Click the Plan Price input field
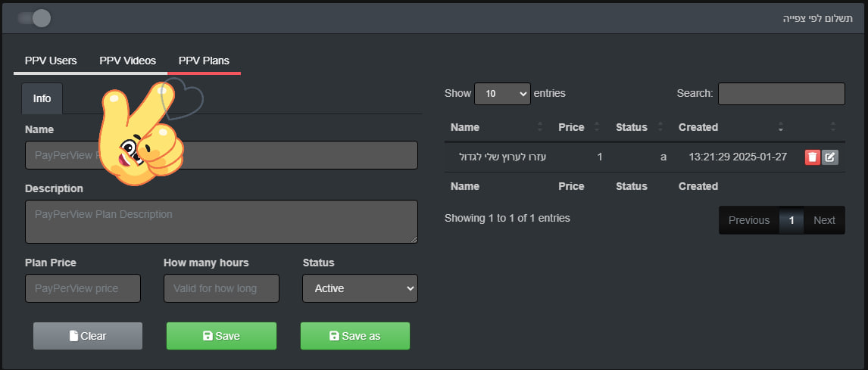Screen dimensions: 868x370 click(x=83, y=288)
